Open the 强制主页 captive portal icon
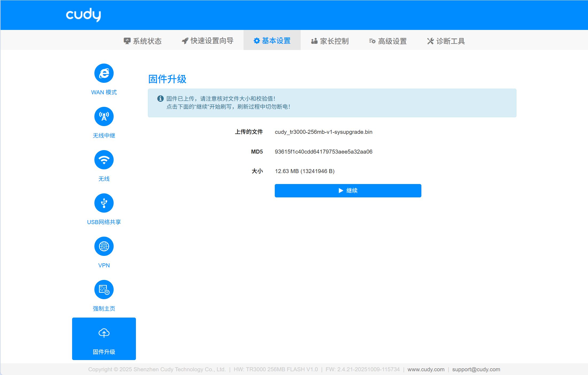 pyautogui.click(x=104, y=290)
